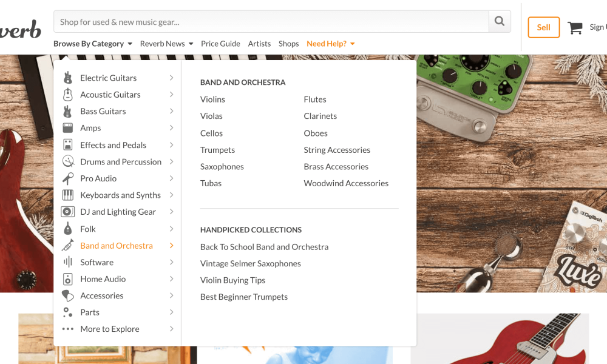The height and width of the screenshot is (364, 607).
Task: Open the Tubas subcategory link
Action: pos(211,183)
